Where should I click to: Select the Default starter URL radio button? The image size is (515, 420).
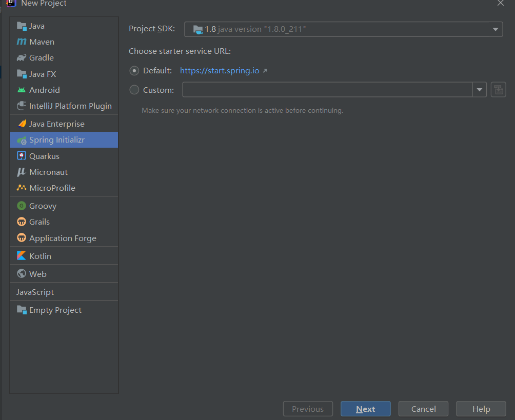[134, 71]
